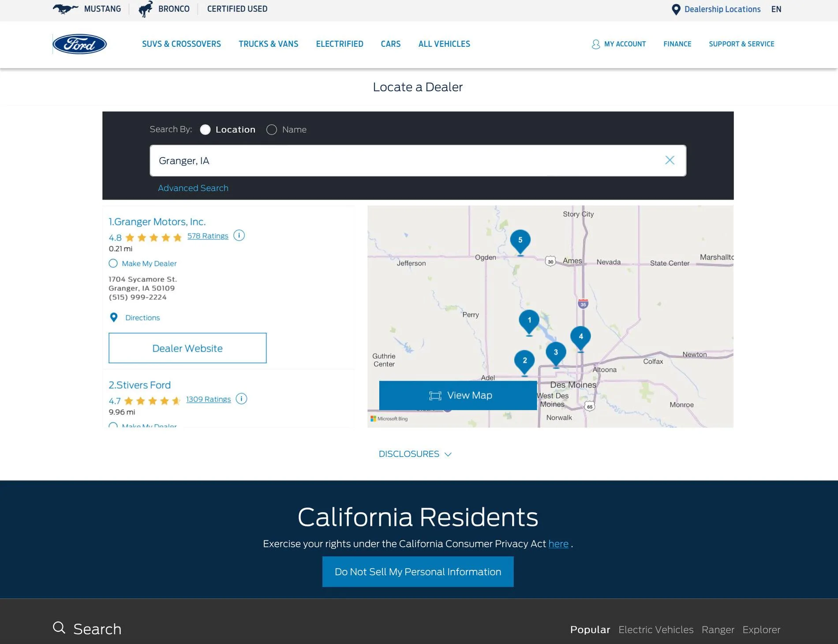Click the footer Search field
Screen dimensions: 838x644
(97, 629)
